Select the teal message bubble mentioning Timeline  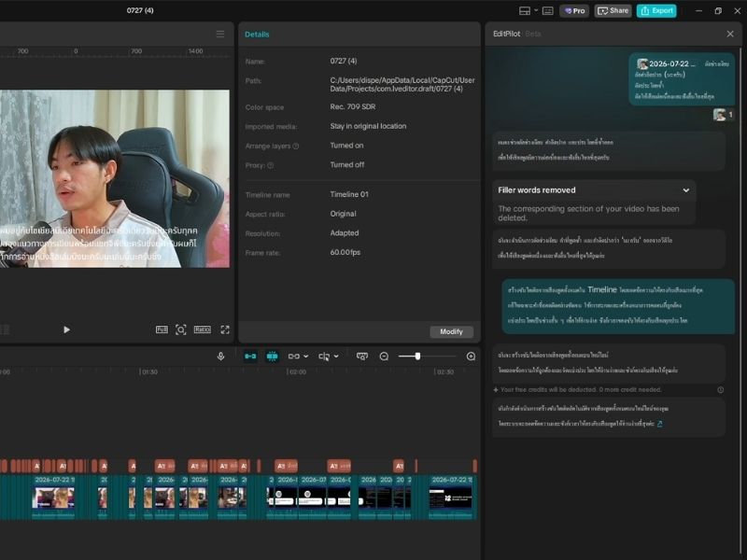pos(618,305)
